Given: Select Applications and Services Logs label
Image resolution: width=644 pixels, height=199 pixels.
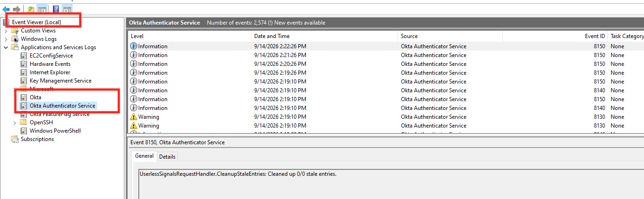Looking at the screenshot, I should (x=58, y=47).
